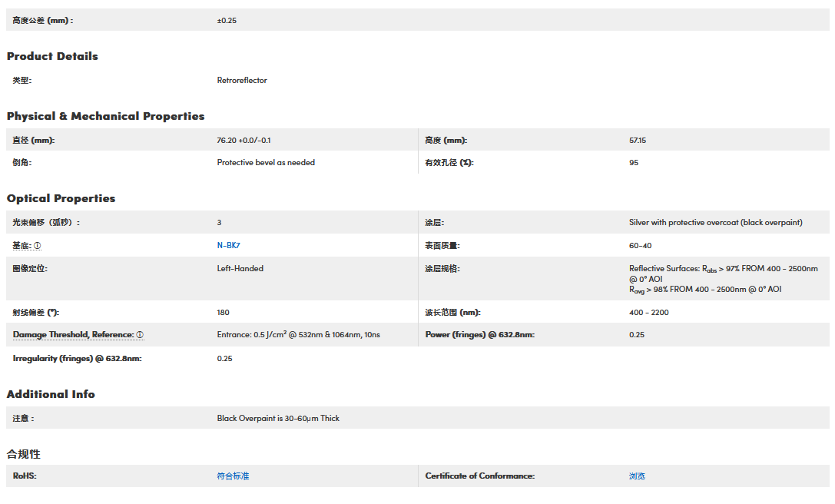Click the Optical Properties heading

(61, 198)
